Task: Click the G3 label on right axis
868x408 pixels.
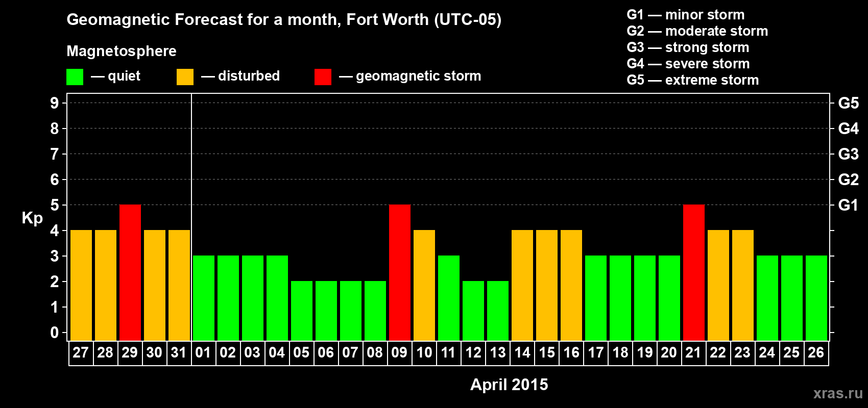Action: 848,154
